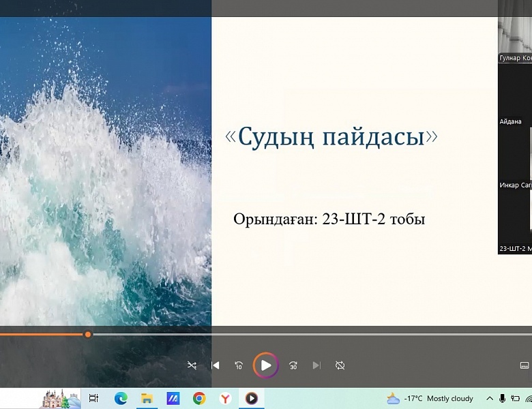The height and width of the screenshot is (409, 532).
Task: Click the microphone tray icon
Action: [x=503, y=399]
